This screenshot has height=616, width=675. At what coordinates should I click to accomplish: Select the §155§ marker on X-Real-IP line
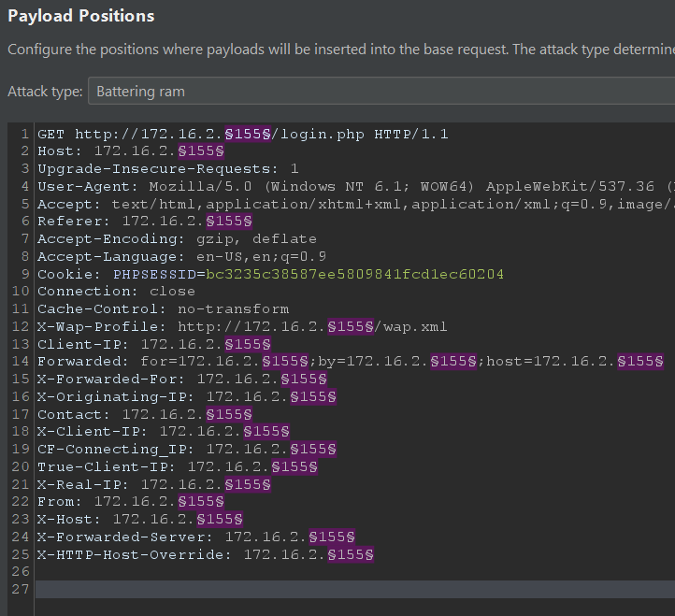tap(248, 485)
